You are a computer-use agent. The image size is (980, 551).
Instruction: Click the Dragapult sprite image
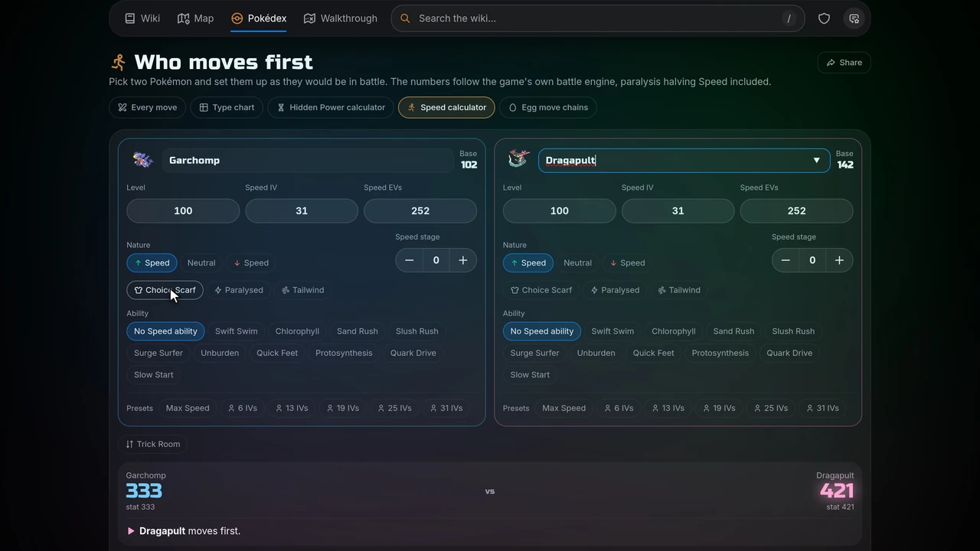tap(518, 159)
